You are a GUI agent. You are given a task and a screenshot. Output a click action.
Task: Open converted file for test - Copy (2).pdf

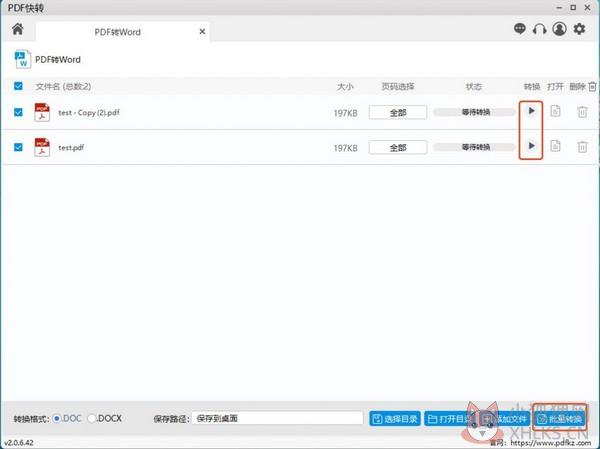555,111
